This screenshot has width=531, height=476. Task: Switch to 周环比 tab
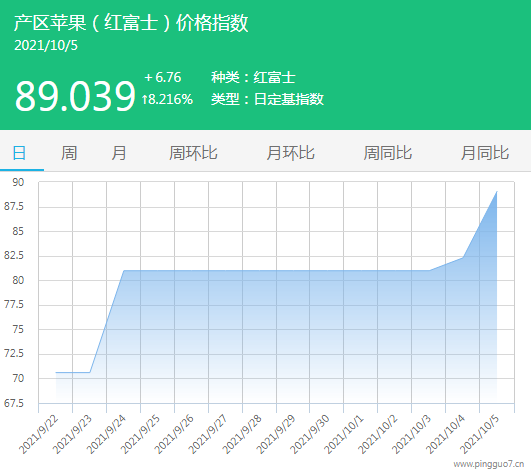[x=193, y=153]
